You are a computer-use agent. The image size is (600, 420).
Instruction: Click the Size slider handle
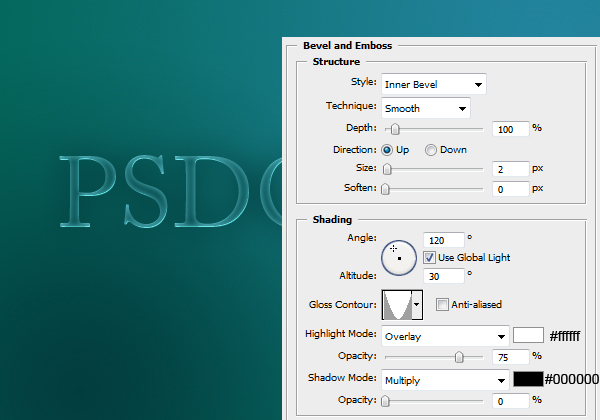click(x=387, y=169)
